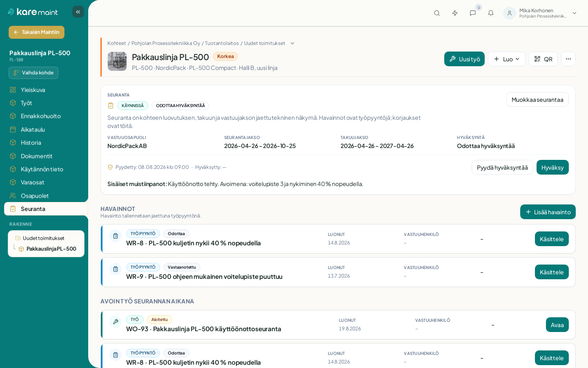Click the clipboard icon on the WR-9 row
This screenshot has width=588, height=368.
click(x=116, y=269)
